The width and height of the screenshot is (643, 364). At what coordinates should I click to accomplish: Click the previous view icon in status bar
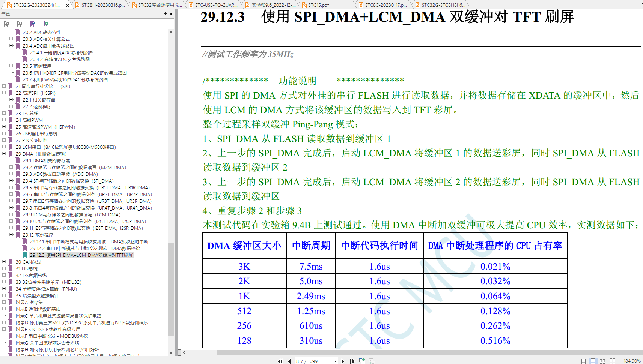(362, 361)
